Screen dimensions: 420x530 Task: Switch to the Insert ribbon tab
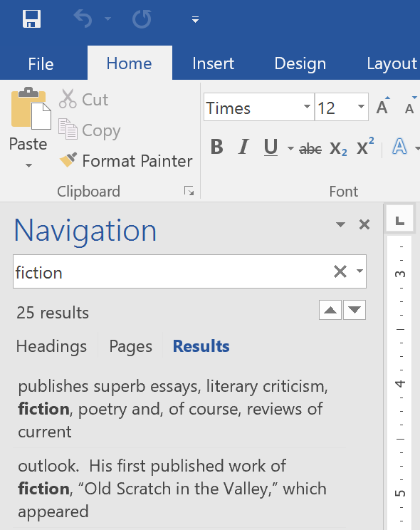[x=214, y=63]
